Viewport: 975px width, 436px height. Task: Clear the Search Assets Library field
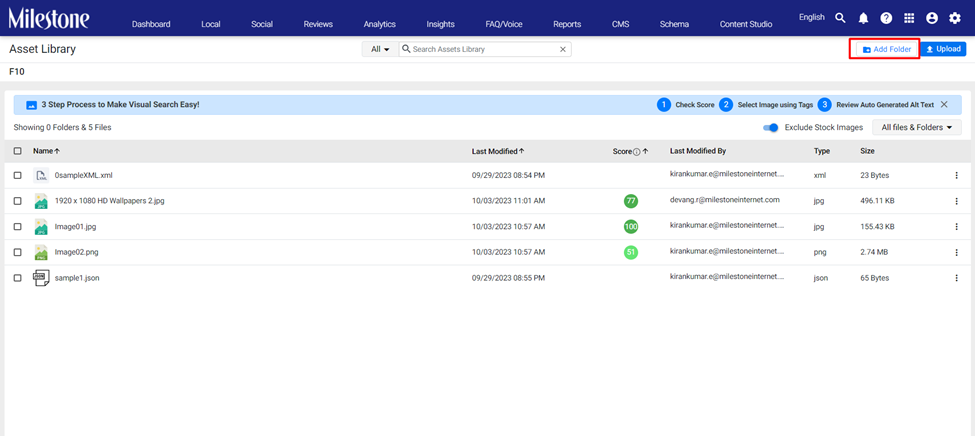(563, 49)
